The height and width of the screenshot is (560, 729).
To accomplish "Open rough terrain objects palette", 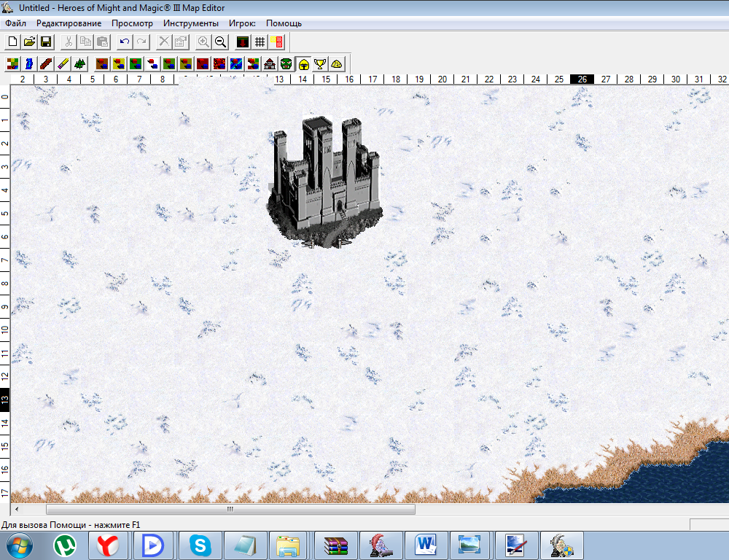I will tap(185, 63).
